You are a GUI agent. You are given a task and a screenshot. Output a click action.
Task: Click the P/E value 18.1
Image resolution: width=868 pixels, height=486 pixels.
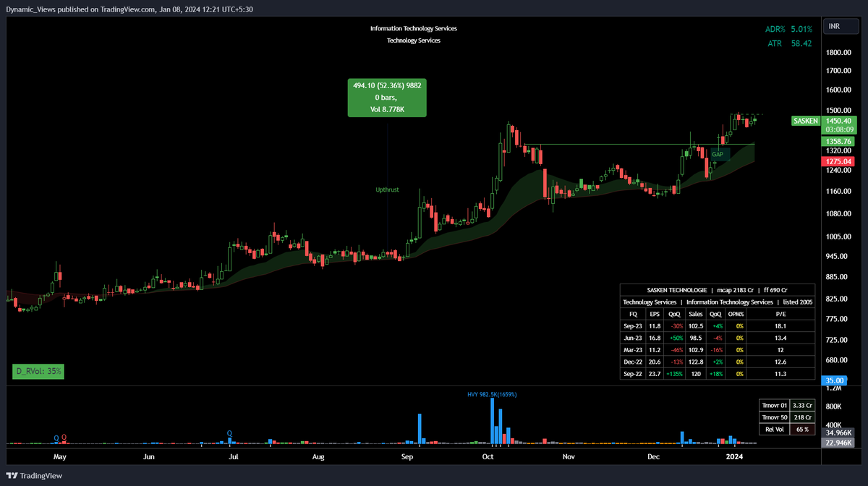click(x=780, y=326)
